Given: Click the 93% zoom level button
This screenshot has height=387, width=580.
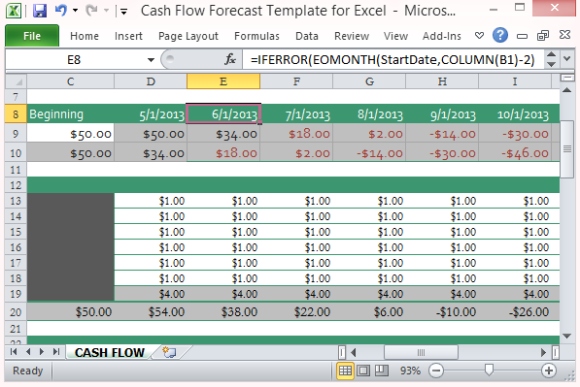Looking at the screenshot, I should 410,370.
